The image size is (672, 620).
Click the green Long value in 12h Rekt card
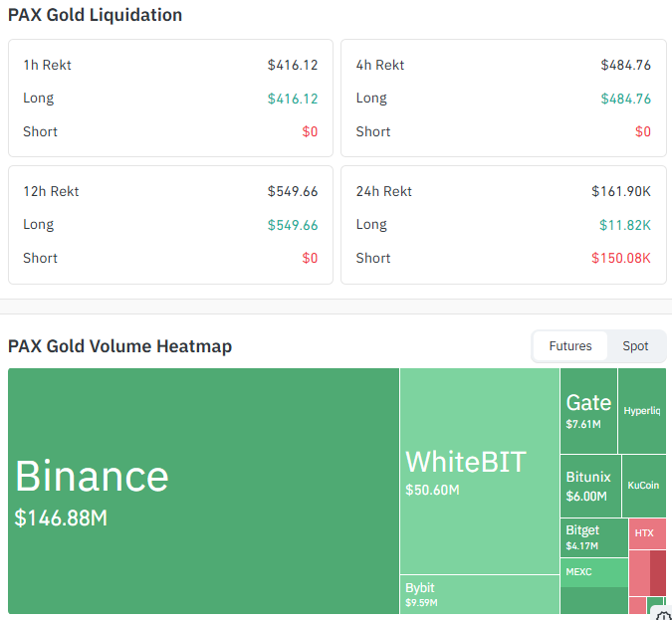pos(293,225)
